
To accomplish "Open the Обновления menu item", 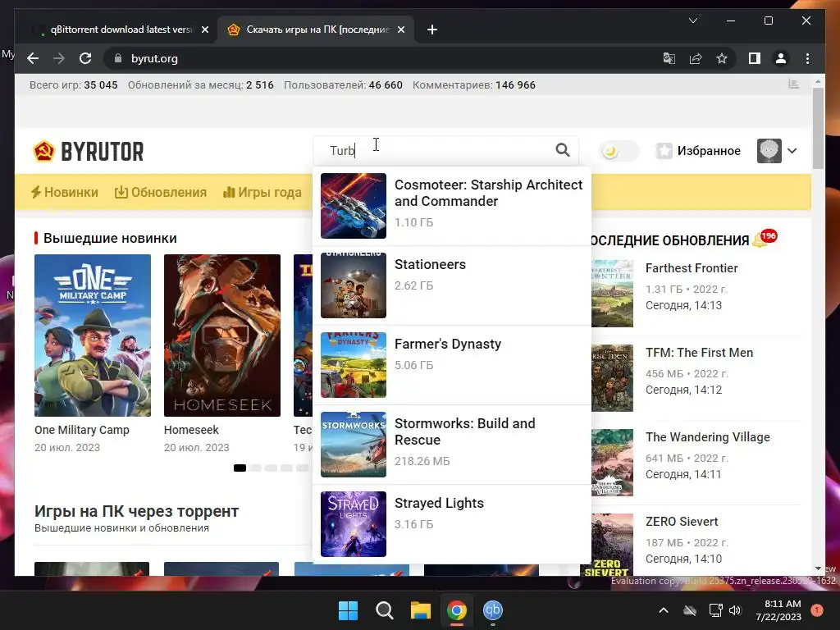I will coord(161,192).
